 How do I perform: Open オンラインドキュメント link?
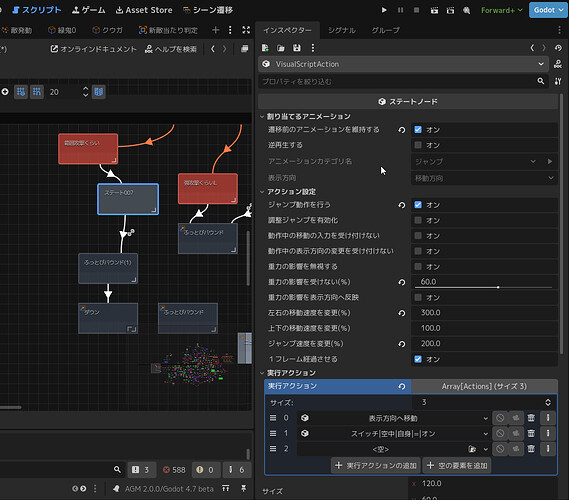tap(94, 49)
